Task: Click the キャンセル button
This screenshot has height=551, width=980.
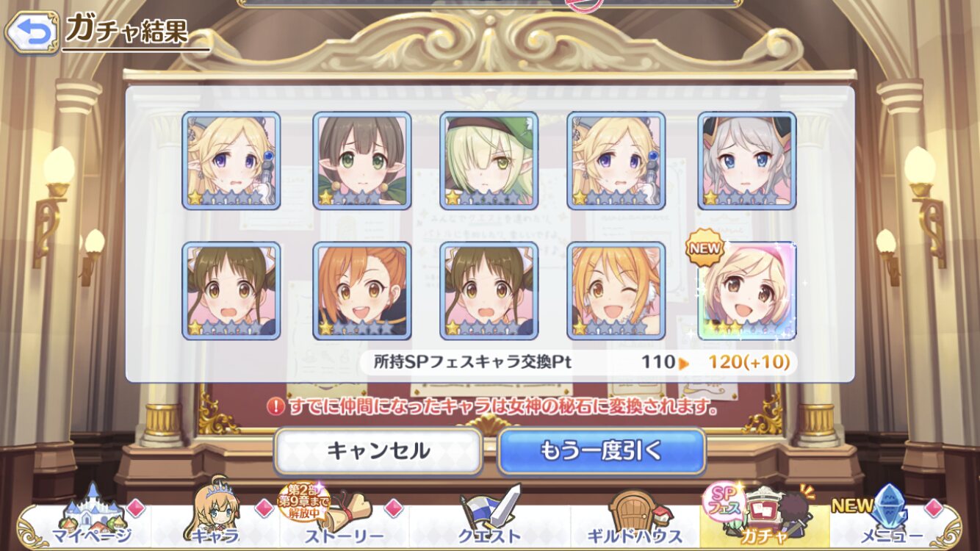Action: tap(378, 451)
